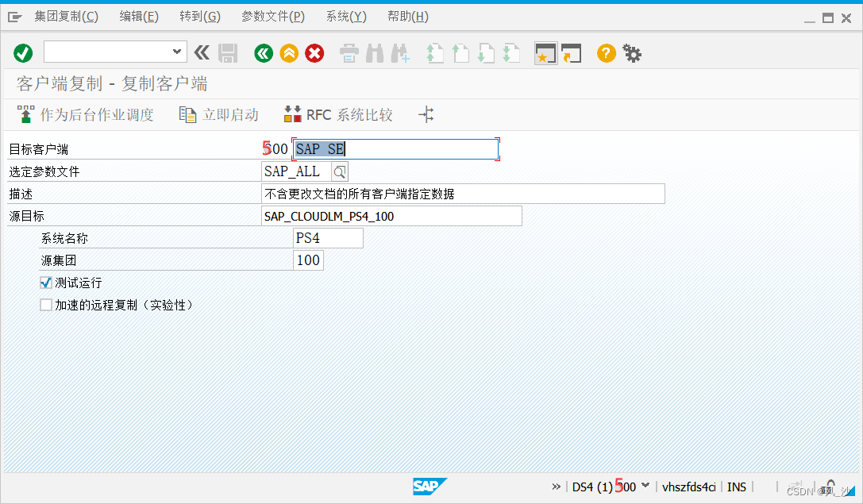Image resolution: width=863 pixels, height=504 pixels.
Task: Click 作为后台作业调度 button
Action: pos(85,114)
